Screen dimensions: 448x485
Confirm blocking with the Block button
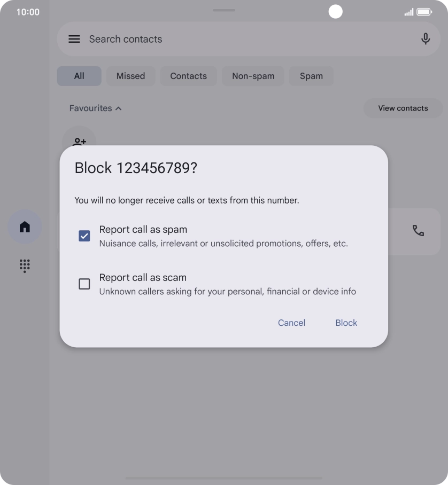tap(346, 323)
